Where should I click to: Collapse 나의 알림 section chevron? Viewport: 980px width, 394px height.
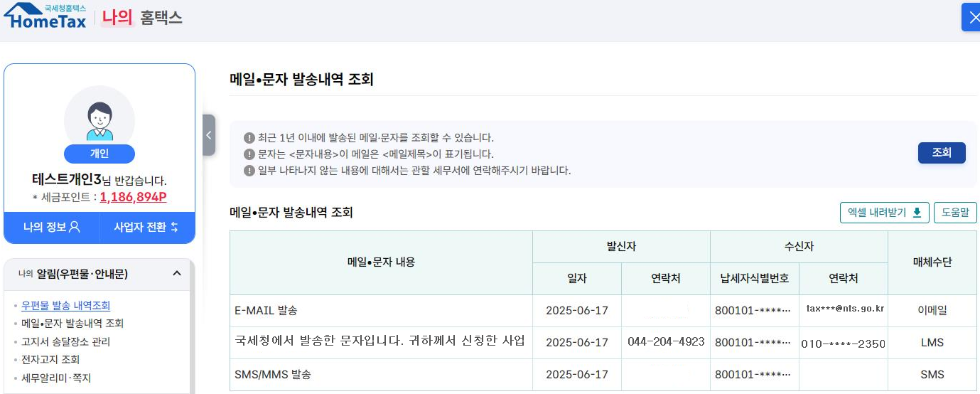pyautogui.click(x=177, y=274)
